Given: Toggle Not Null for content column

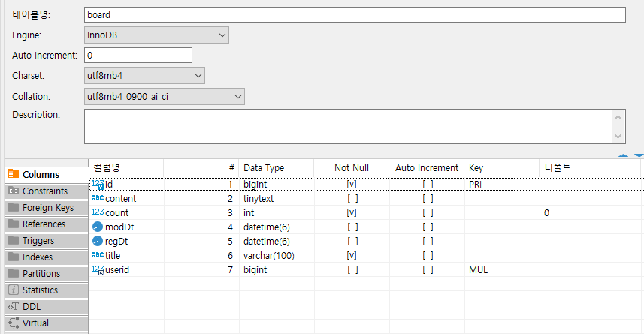Looking at the screenshot, I should point(352,199).
